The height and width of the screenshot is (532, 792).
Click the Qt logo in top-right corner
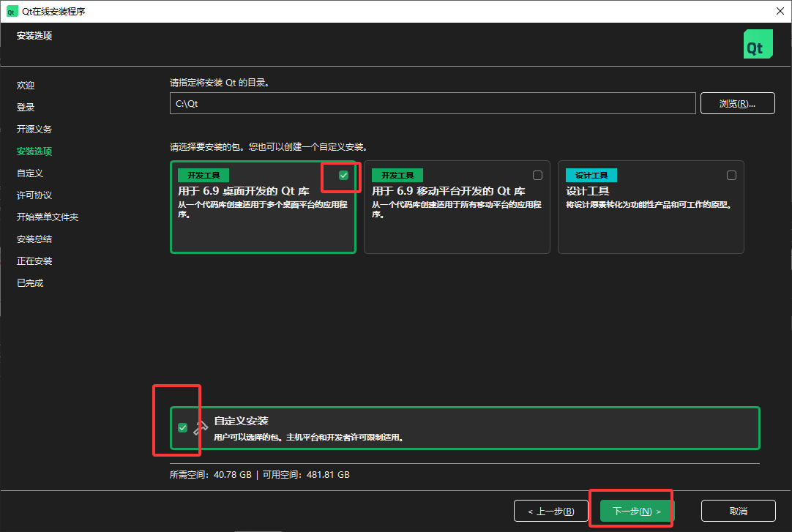pos(758,43)
